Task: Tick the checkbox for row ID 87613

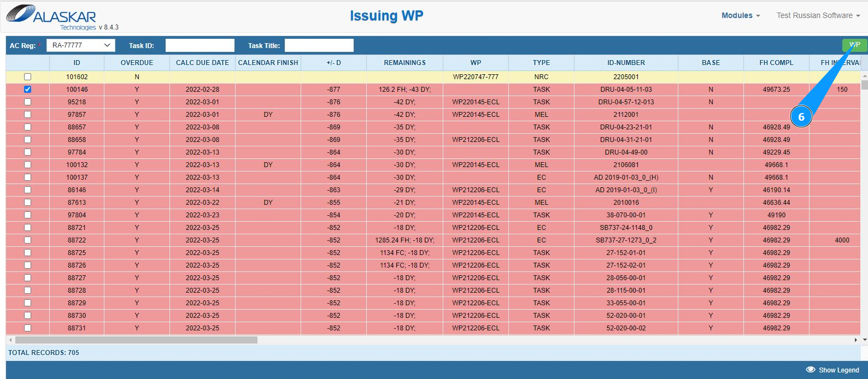Action: pyautogui.click(x=28, y=203)
